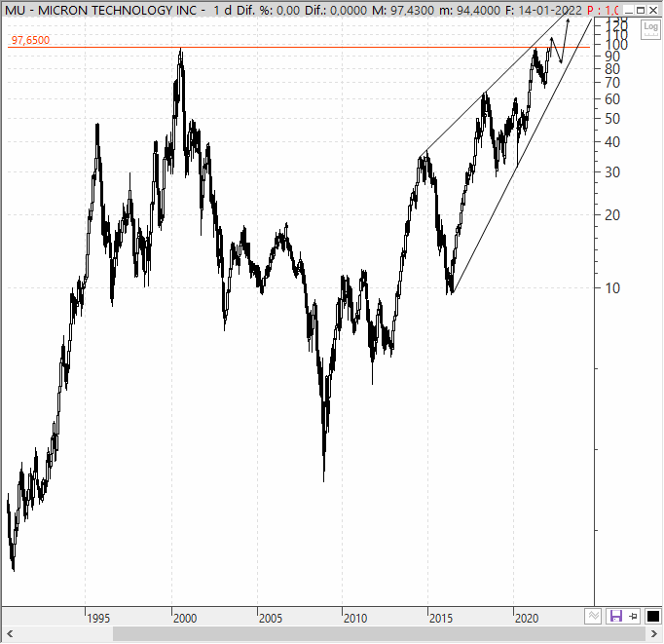Click the F: 14-01-2022 date in the title bar
The height and width of the screenshot is (644, 664).
tap(543, 10)
